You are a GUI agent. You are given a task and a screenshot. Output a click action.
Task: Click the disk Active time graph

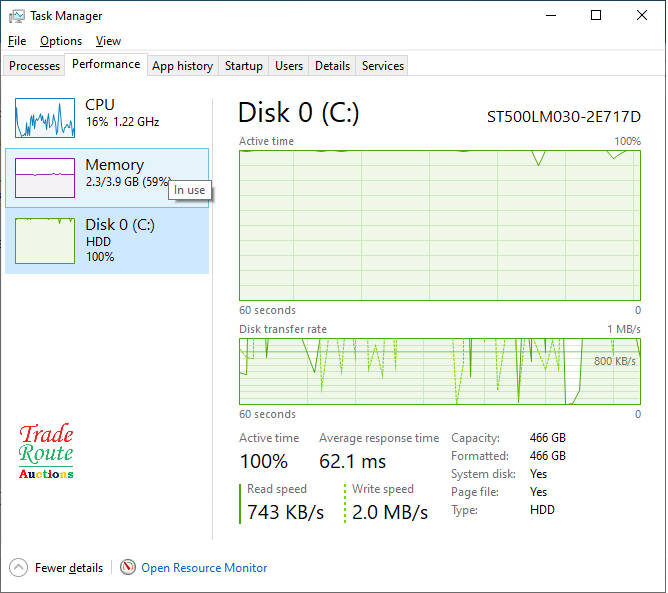[x=440, y=225]
